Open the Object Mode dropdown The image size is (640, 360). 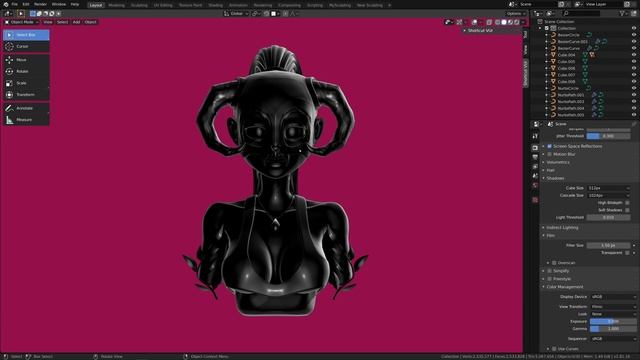pos(22,22)
